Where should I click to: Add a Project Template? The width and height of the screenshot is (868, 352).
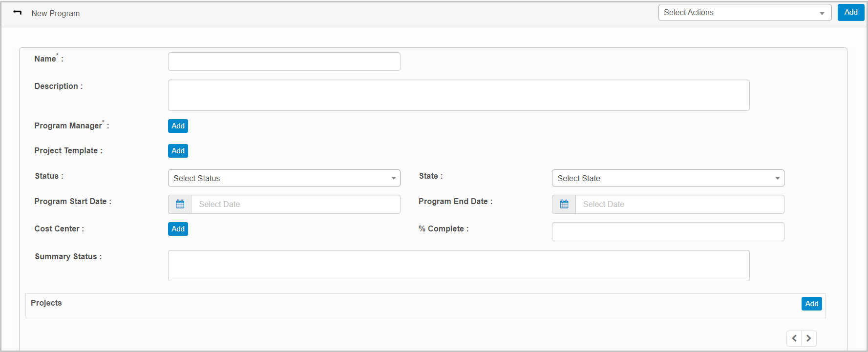(178, 151)
